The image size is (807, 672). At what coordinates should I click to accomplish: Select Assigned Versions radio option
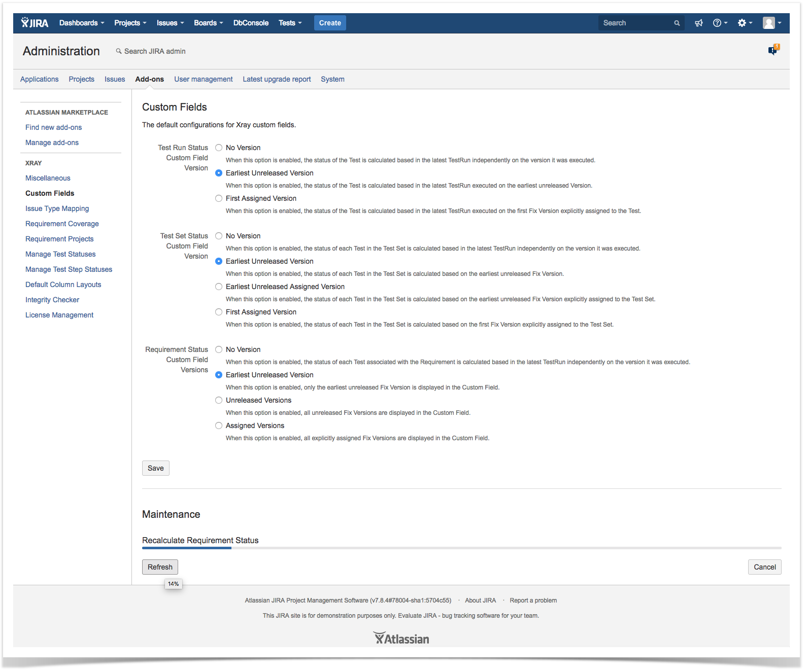(x=219, y=426)
